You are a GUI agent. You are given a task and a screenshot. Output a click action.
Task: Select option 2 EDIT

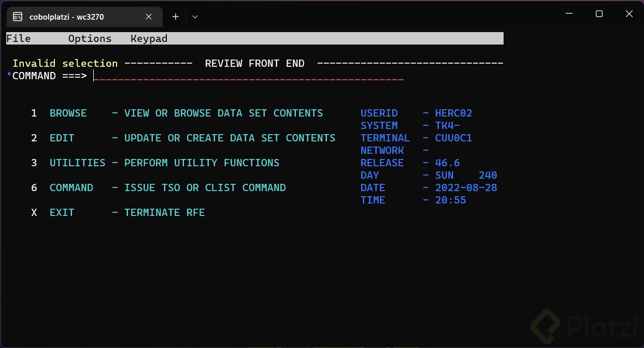62,138
